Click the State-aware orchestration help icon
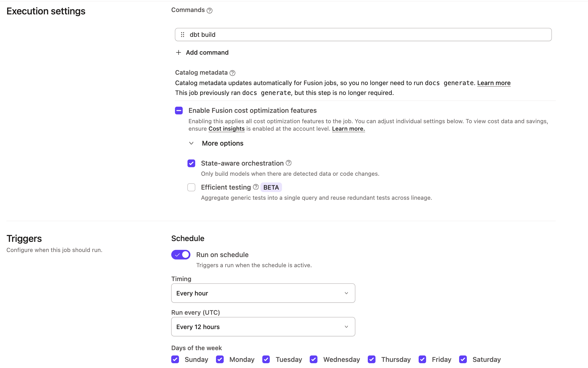The height and width of the screenshot is (368, 588). tap(288, 163)
